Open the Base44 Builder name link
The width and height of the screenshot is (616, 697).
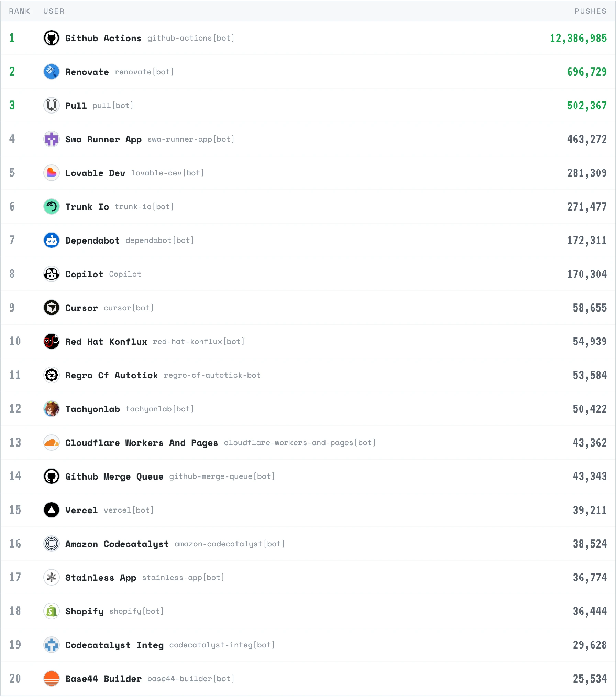[103, 679]
